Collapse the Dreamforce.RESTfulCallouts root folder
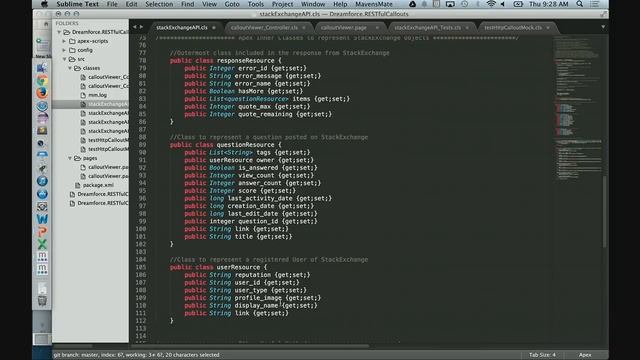This screenshot has width=640, height=360. [x=59, y=32]
